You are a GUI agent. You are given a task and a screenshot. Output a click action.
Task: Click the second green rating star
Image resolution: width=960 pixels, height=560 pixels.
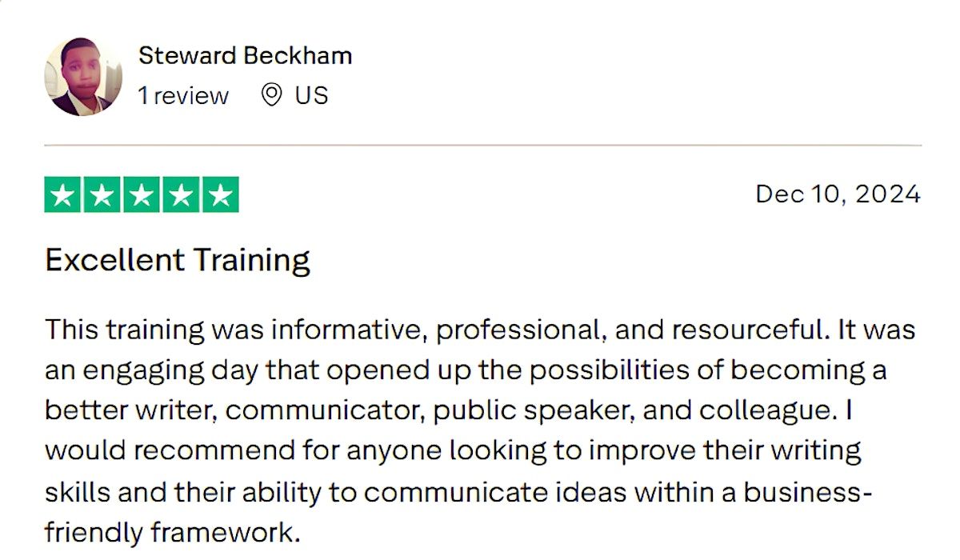[x=102, y=194]
